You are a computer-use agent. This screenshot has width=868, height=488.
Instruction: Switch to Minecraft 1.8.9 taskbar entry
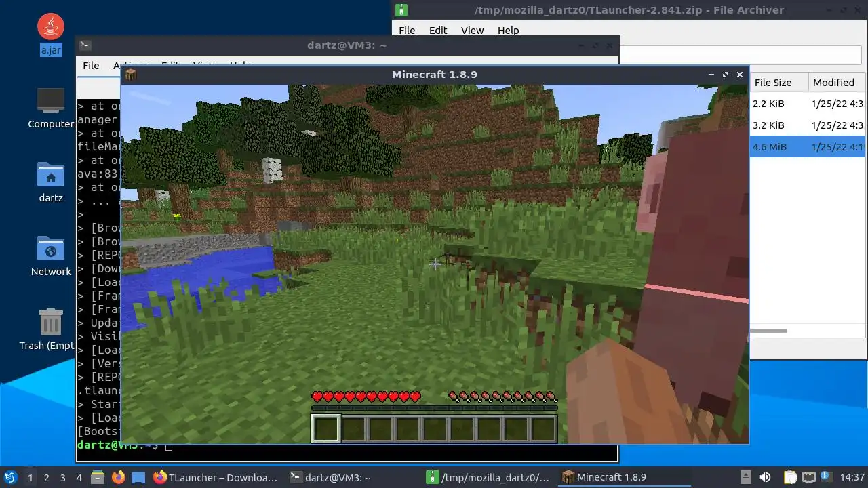click(x=625, y=477)
